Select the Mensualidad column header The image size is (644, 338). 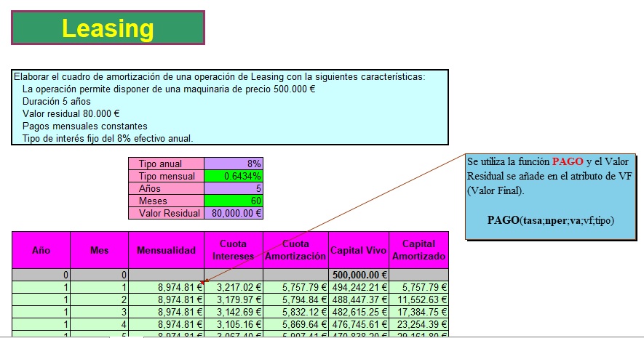pos(167,250)
